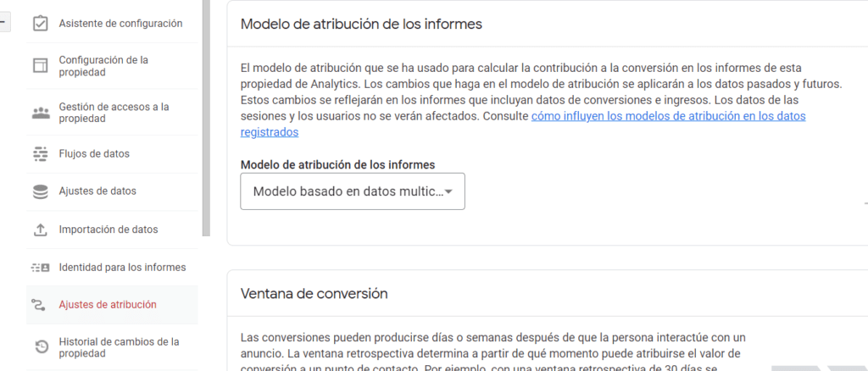Follow the link about attribution models' influence
The image size is (868, 371).
523,125
